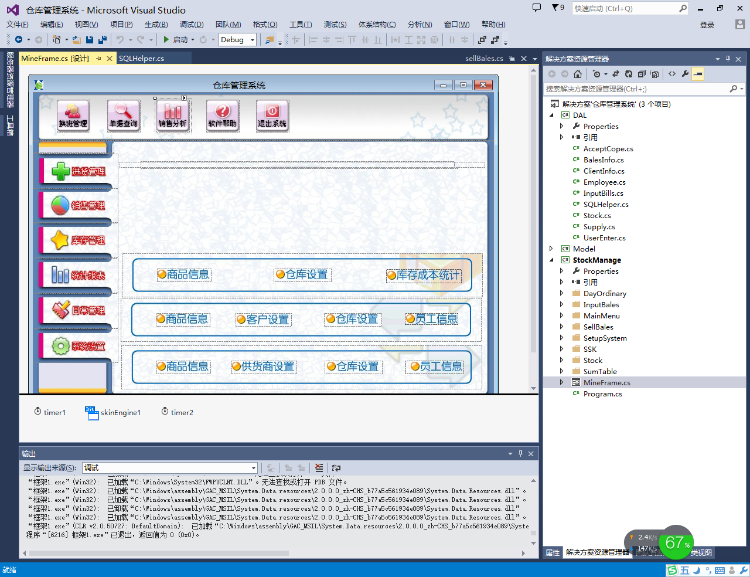This screenshot has width=750, height=577.
Task: Click the Home icon in Solution Explorer
Action: pos(578,74)
